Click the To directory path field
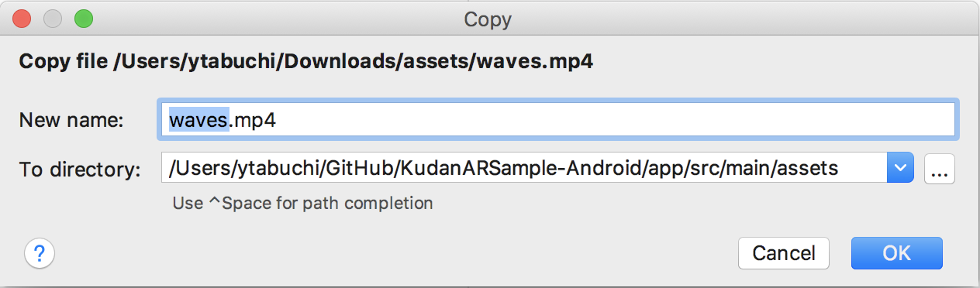Viewport: 980px width, 288px height. [x=525, y=168]
